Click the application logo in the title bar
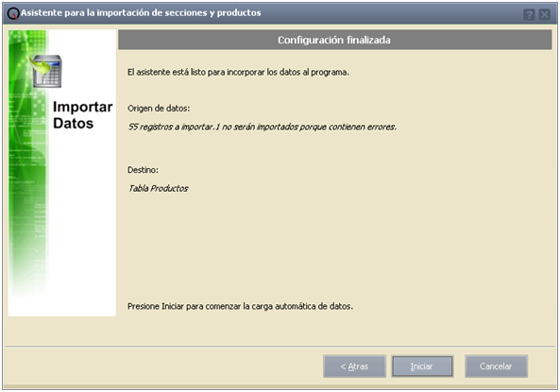The height and width of the screenshot is (392, 560). point(13,13)
